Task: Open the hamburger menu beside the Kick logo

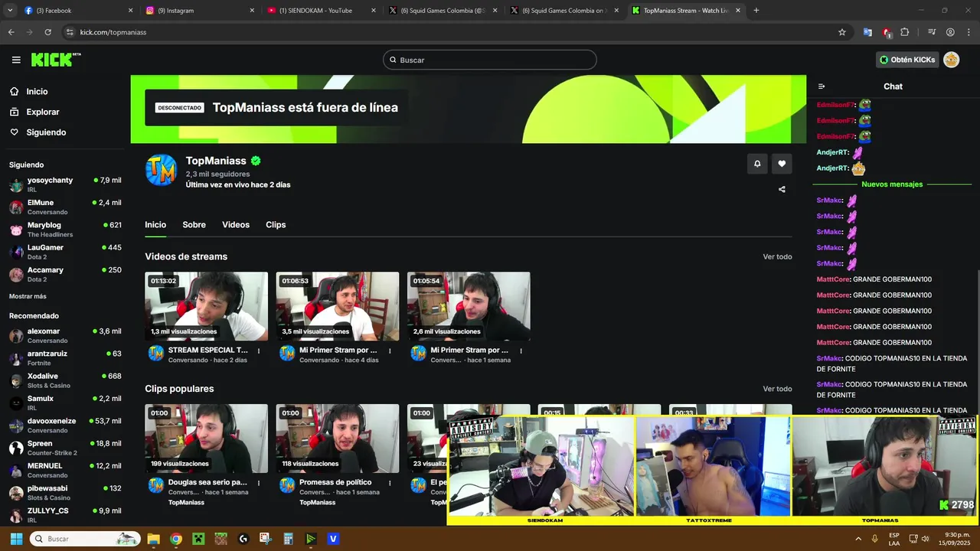Action: (16, 60)
